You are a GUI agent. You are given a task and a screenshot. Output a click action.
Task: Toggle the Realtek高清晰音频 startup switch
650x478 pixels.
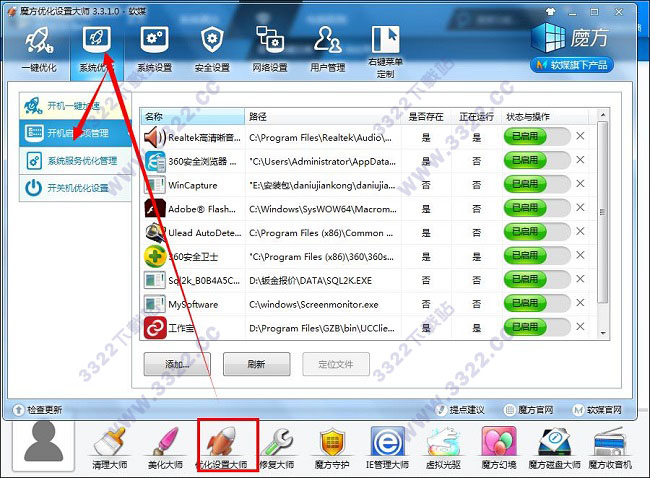click(537, 136)
